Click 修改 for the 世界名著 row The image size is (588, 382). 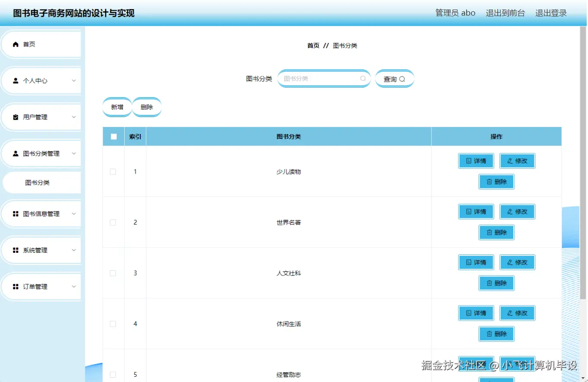pos(517,211)
